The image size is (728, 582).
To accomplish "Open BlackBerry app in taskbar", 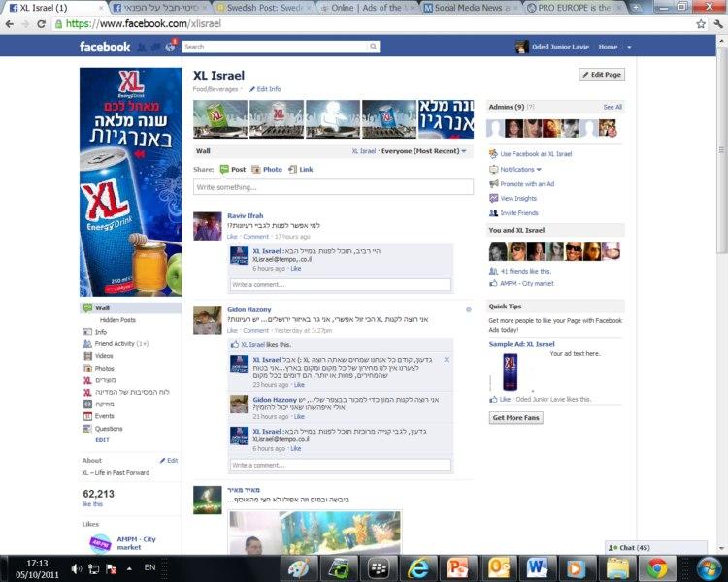I will [x=378, y=568].
